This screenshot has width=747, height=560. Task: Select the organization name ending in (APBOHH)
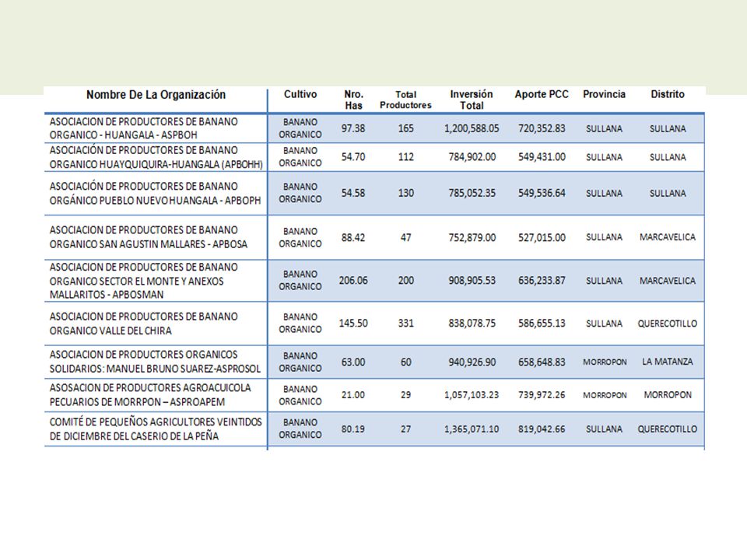(156, 157)
